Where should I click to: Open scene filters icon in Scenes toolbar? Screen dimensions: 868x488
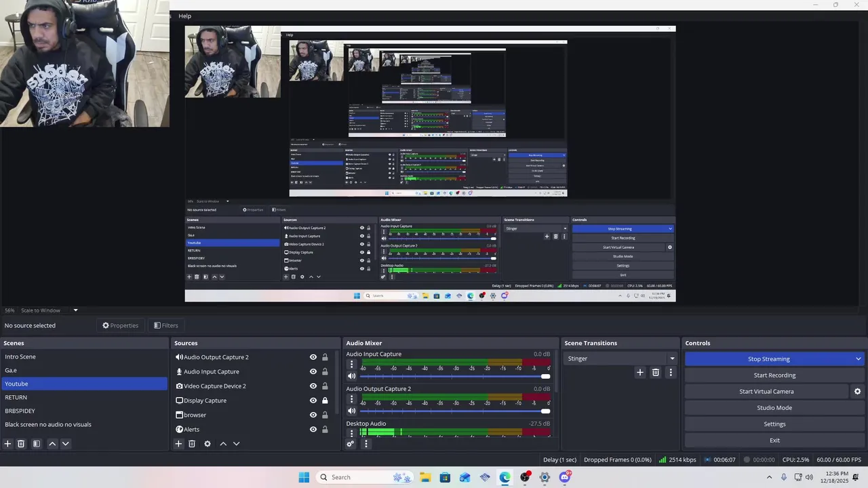click(37, 444)
